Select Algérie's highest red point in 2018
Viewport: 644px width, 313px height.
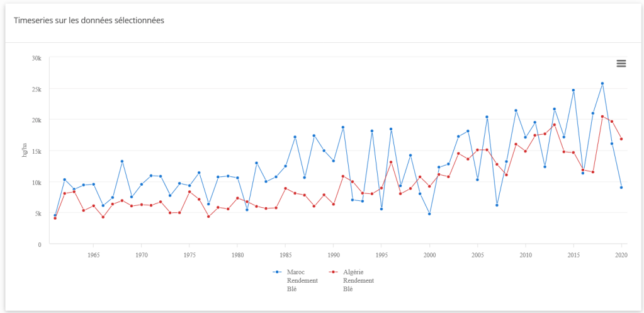[602, 117]
